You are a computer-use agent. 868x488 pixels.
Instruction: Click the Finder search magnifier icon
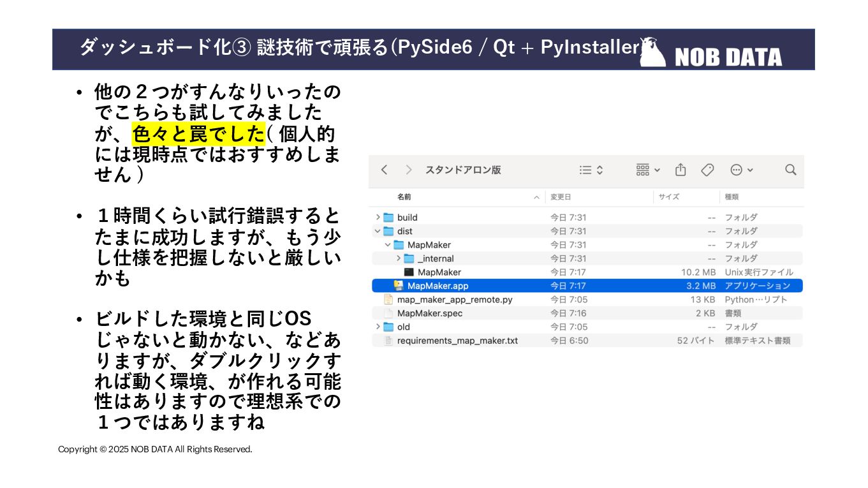point(791,170)
